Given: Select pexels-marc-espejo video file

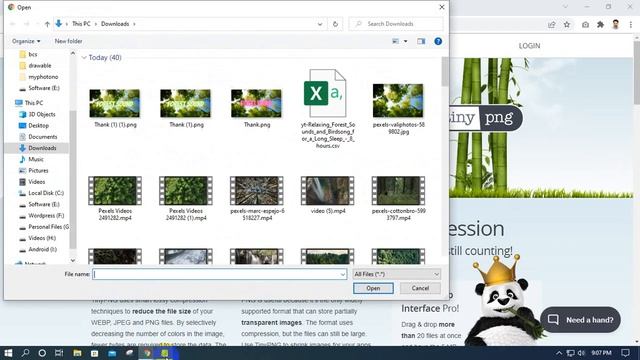Looking at the screenshot, I should (x=257, y=198).
